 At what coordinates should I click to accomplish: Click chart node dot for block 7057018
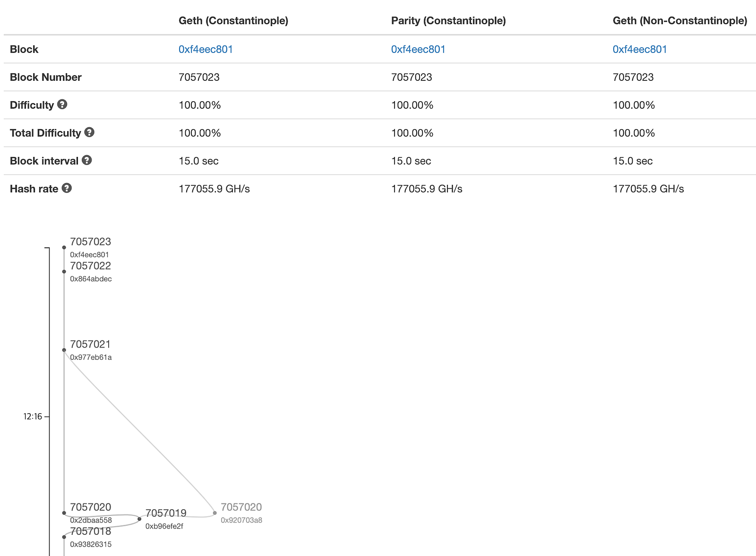coord(64,537)
